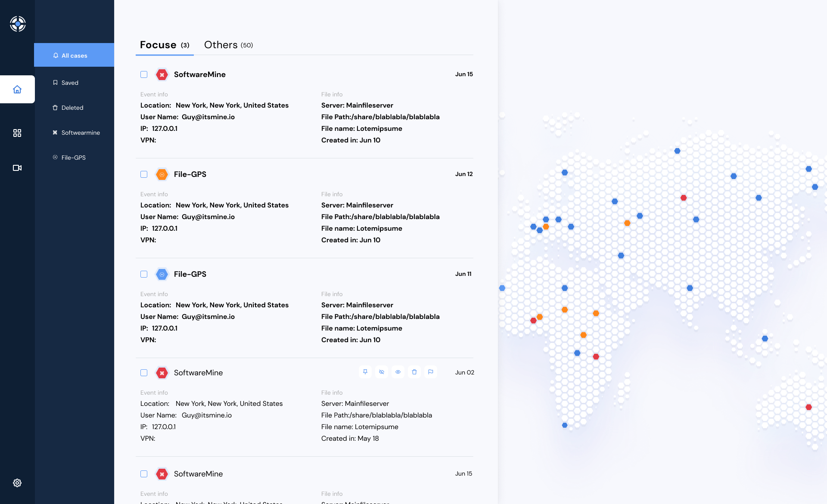Screen dimensions: 827x504
Task: Open settings gear at bottom left
Action: tap(17, 483)
